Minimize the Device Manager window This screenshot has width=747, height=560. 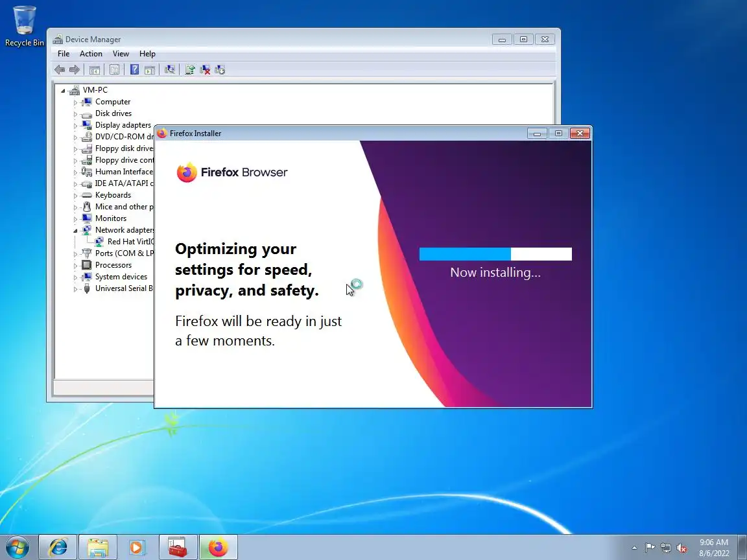502,40
